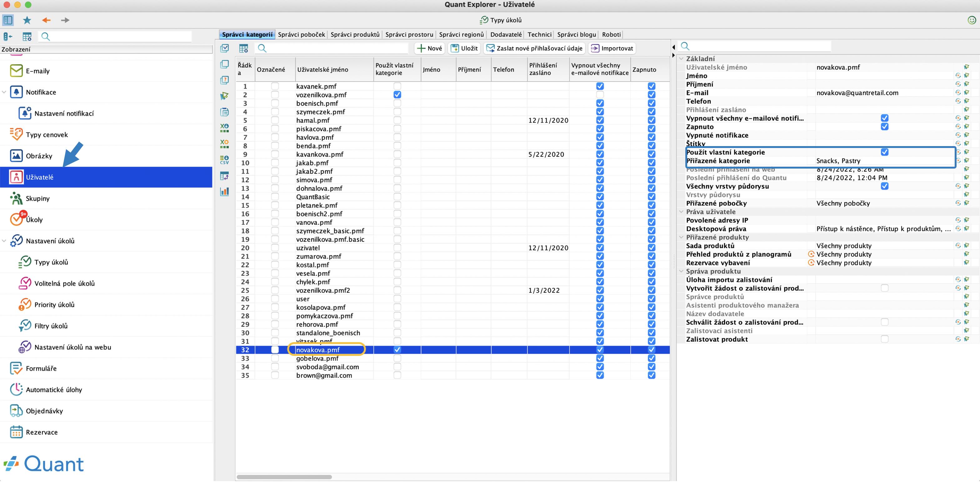Click the green bulk-edit icon on Telefon row

pyautogui.click(x=967, y=101)
